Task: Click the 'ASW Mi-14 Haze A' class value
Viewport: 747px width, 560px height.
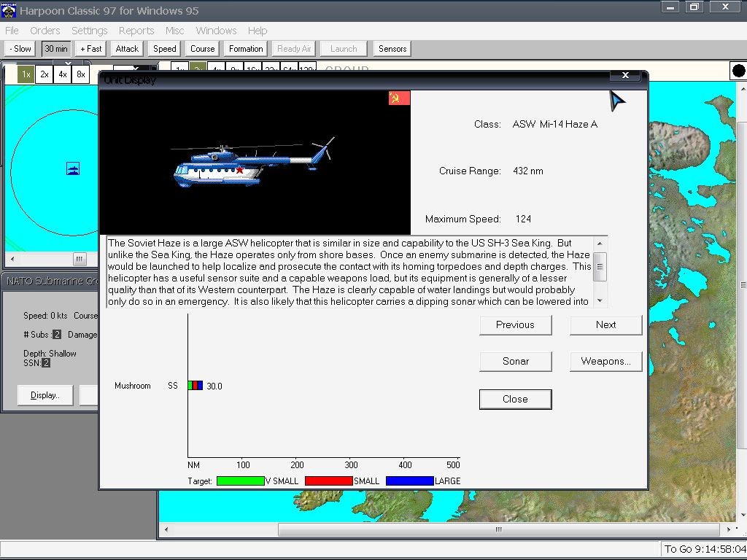Action: coord(555,124)
